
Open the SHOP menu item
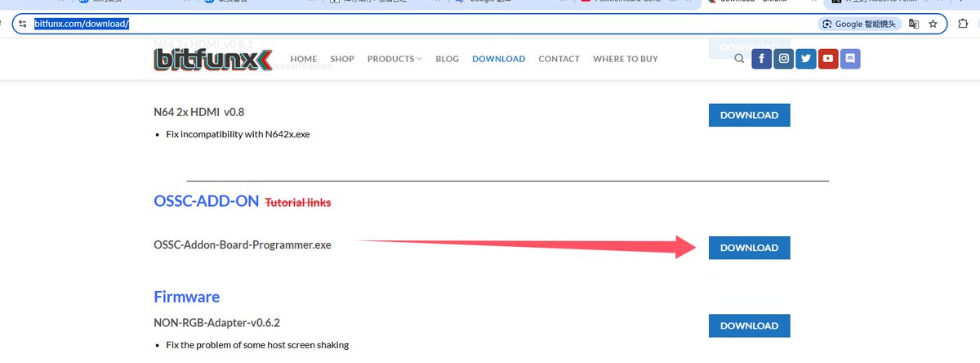click(342, 59)
